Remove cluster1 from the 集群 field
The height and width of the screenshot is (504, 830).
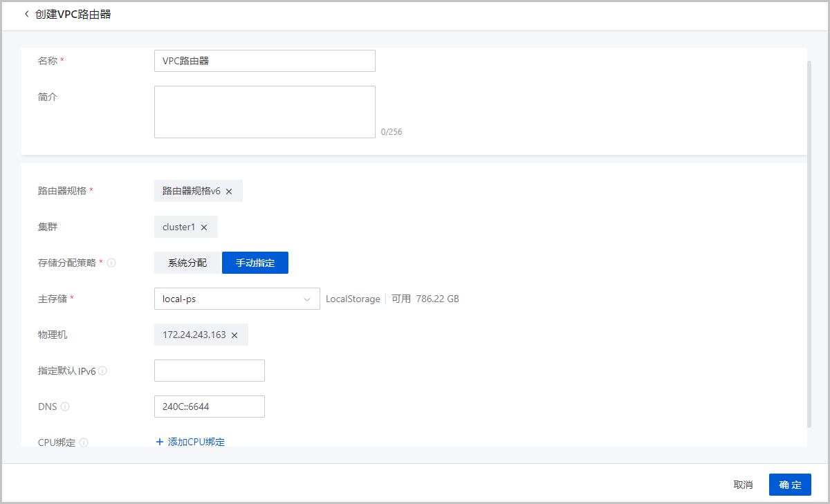click(204, 227)
